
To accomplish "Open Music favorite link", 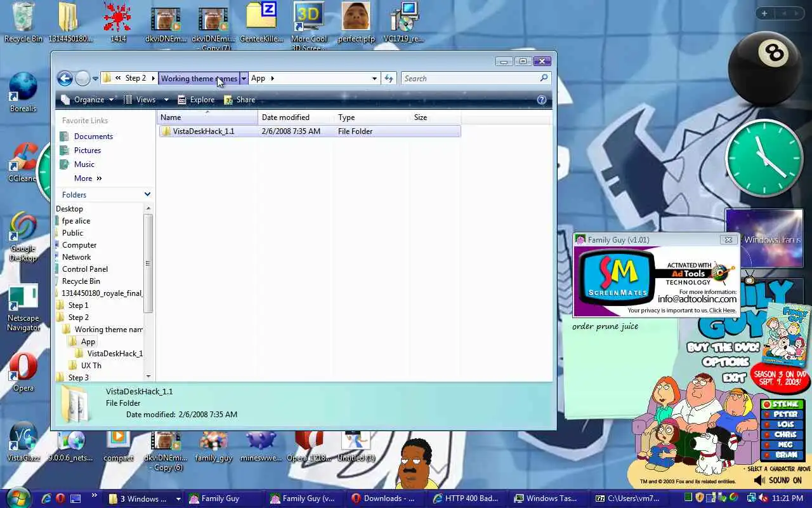I will coord(84,164).
